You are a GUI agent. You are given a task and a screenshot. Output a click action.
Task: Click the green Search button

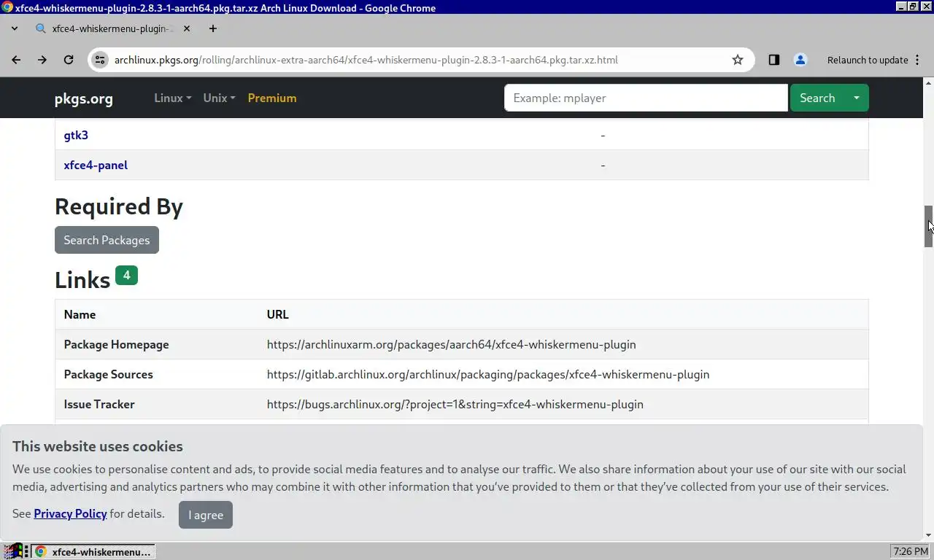pyautogui.click(x=817, y=98)
